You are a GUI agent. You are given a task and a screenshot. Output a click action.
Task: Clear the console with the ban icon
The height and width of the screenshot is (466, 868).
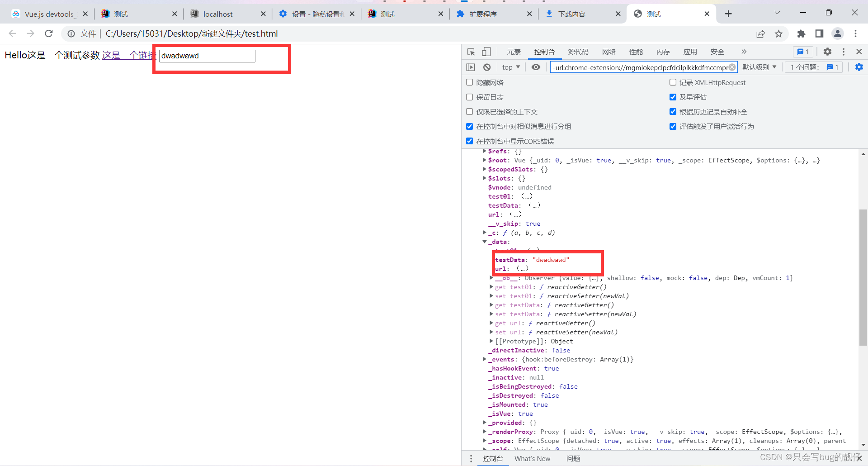tap(487, 67)
